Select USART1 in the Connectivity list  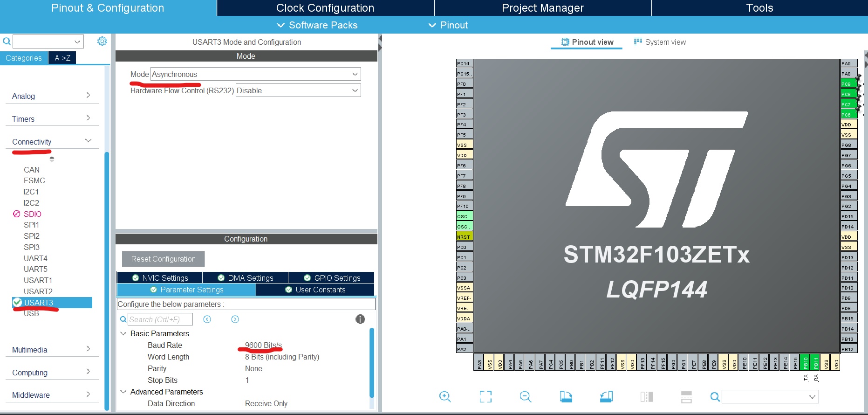pos(38,280)
